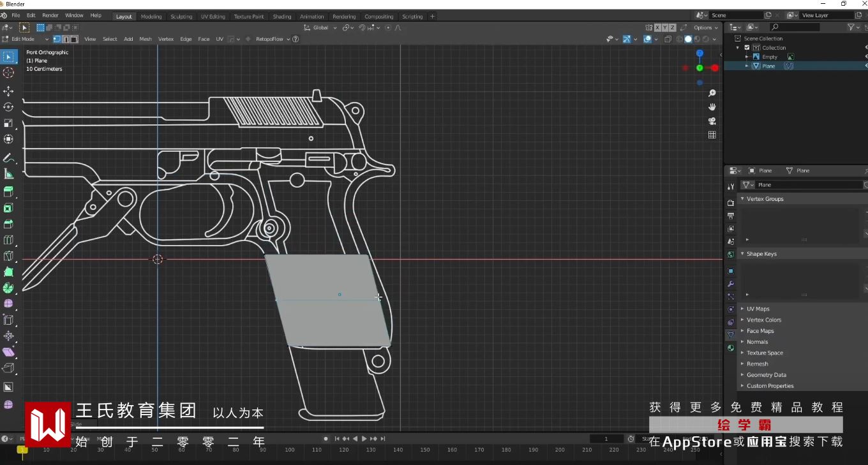Open the Tool settings properties tab
The width and height of the screenshot is (868, 465).
coord(731,186)
